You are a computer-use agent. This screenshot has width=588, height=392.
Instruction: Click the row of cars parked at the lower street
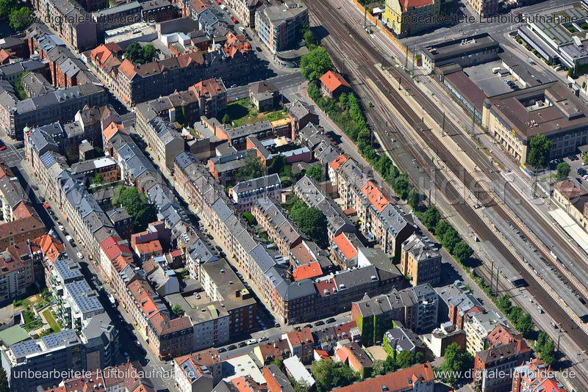244,343
